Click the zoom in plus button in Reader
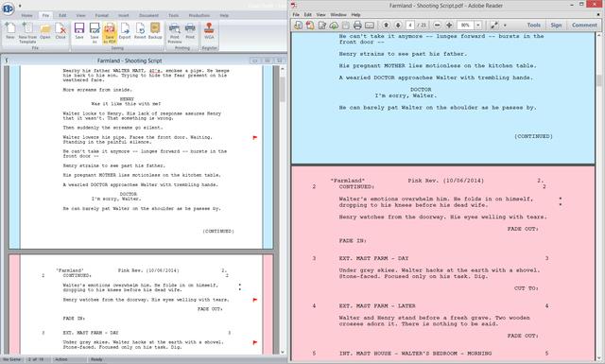 (449, 26)
